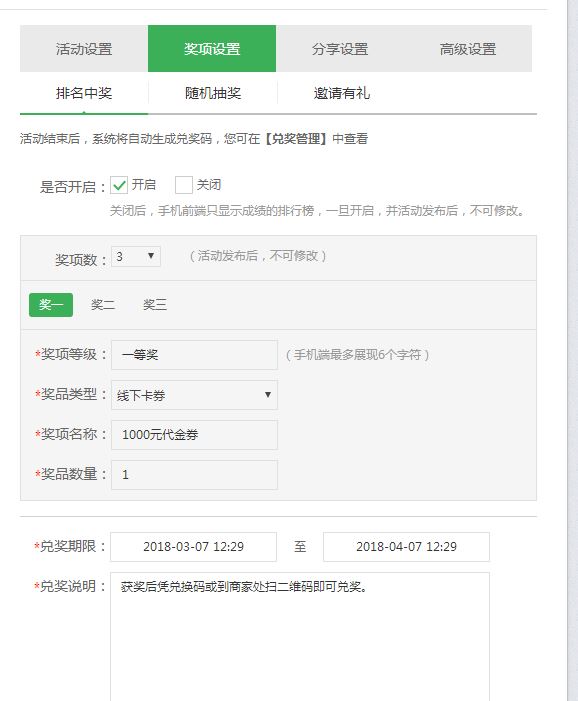Viewport: 578px width, 701px height.
Task: Switch to the 奖三 prize
Action: pyautogui.click(x=155, y=305)
